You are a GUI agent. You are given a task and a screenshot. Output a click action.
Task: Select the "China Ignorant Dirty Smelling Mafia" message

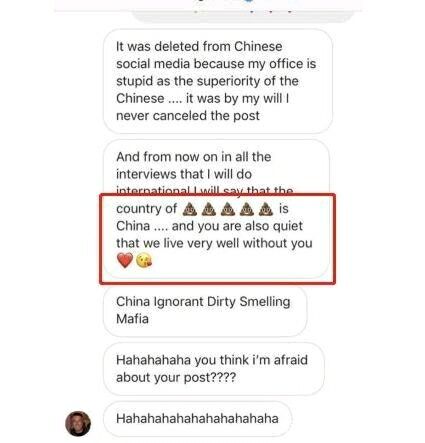[x=205, y=311]
